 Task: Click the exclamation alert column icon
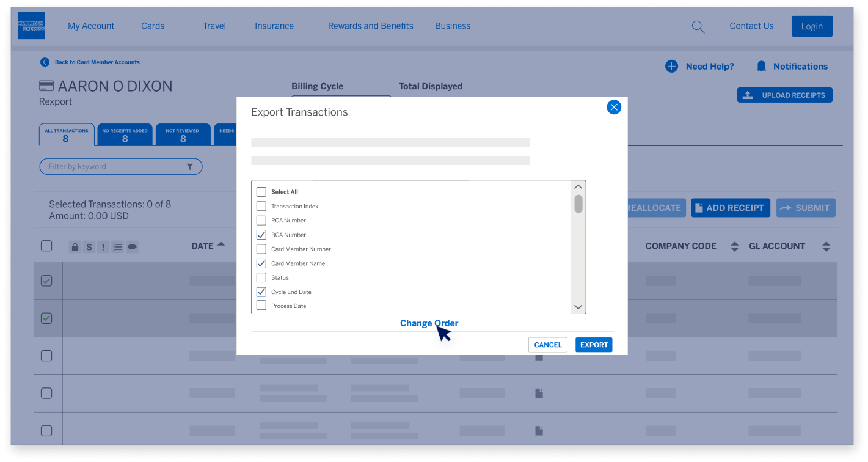(103, 246)
